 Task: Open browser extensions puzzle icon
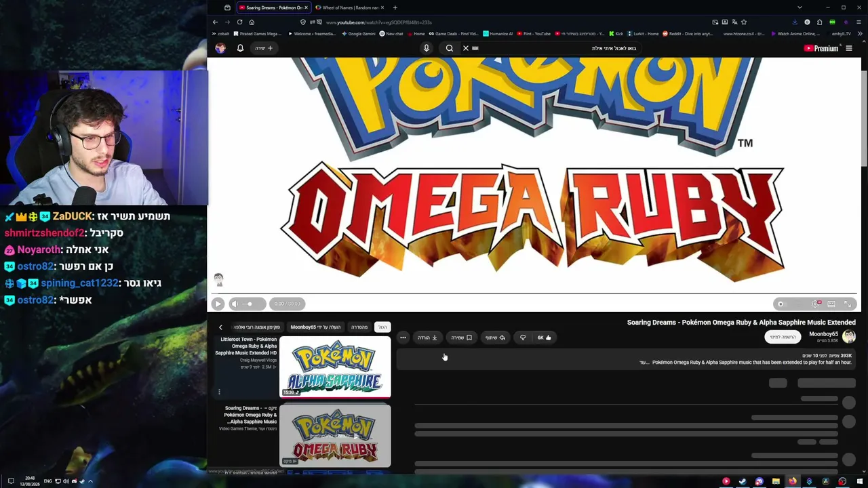(820, 22)
